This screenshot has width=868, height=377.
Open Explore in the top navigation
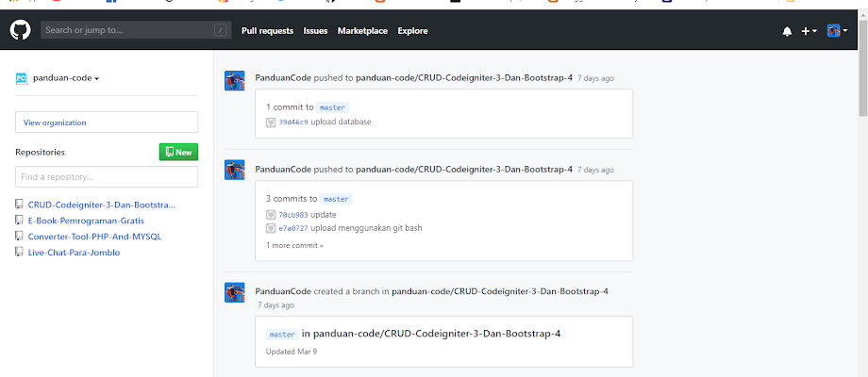pos(412,31)
